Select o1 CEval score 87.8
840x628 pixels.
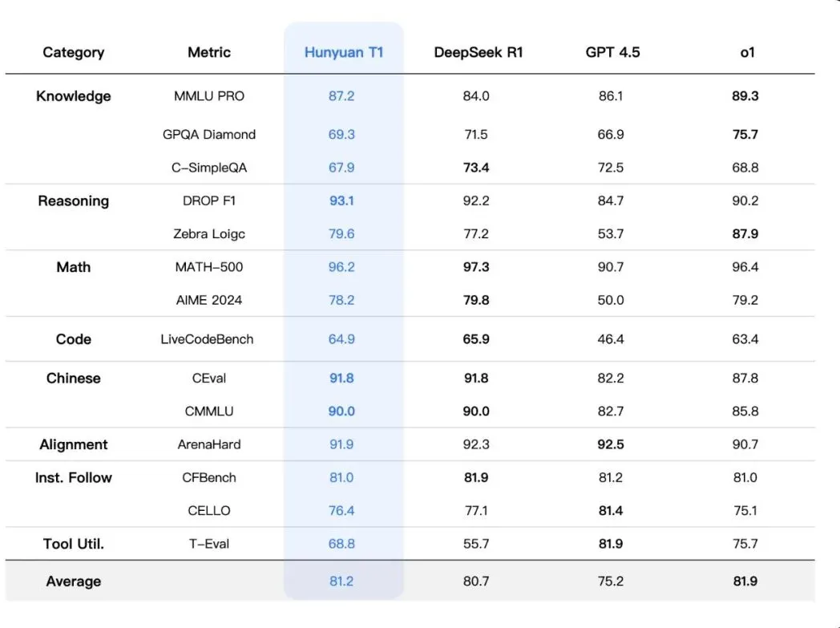pos(745,379)
